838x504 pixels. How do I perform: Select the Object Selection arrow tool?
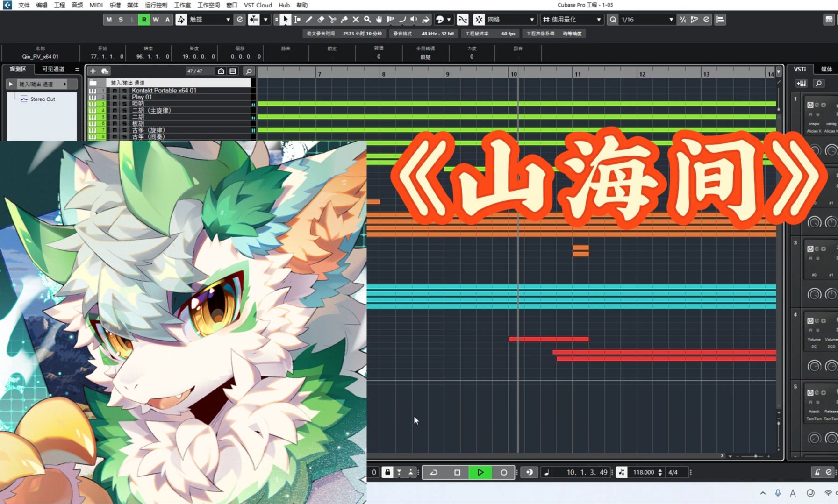[285, 20]
